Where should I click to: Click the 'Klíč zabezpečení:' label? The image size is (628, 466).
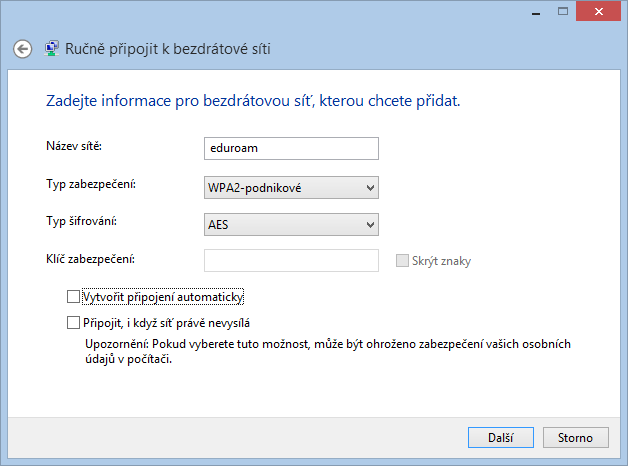click(91, 259)
